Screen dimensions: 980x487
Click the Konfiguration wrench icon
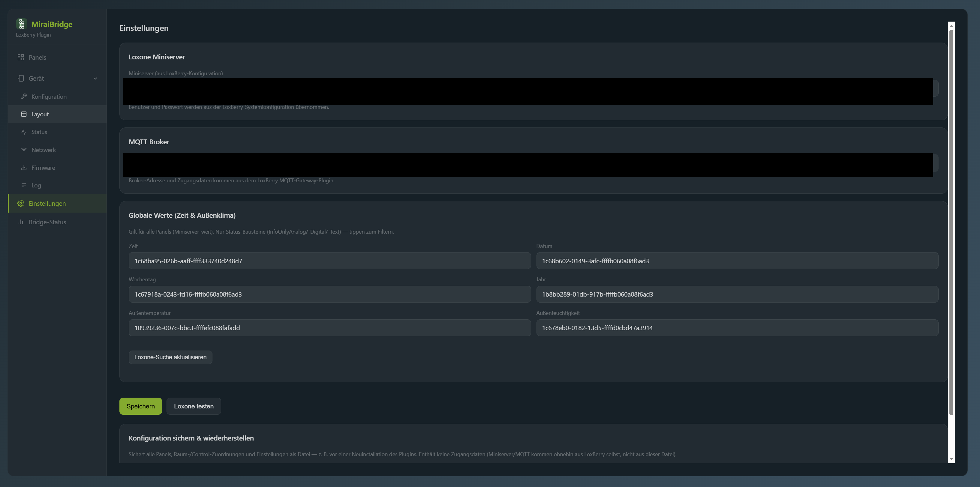pos(24,97)
